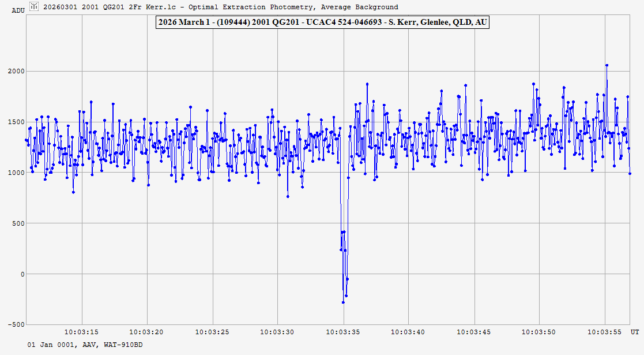
Task: Click the 10:03:15 time axis label
Action: coord(82,332)
